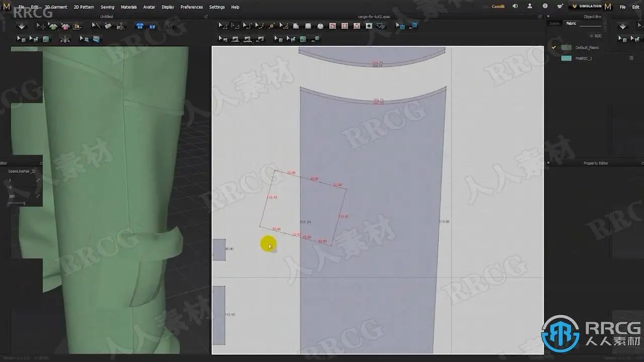Select the Default_Fabric row name
Image resolution: width=644 pixels, height=362 pixels.
587,47
